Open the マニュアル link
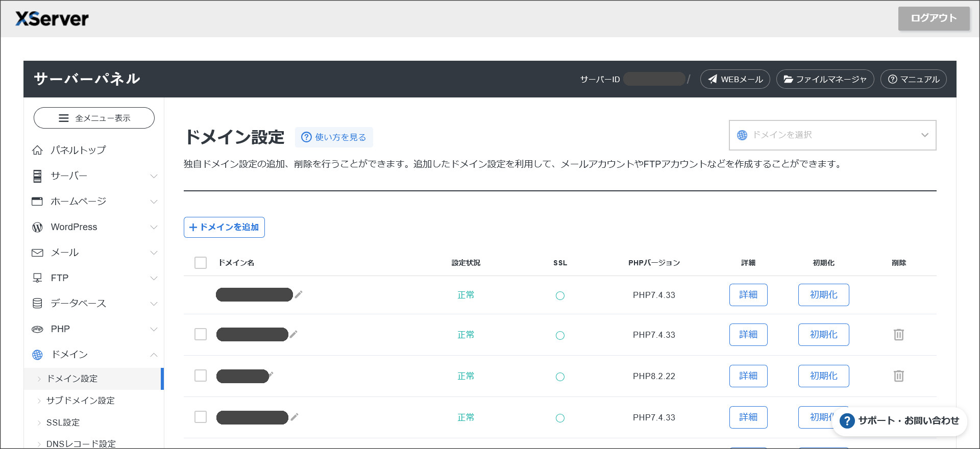This screenshot has width=980, height=449. point(913,79)
